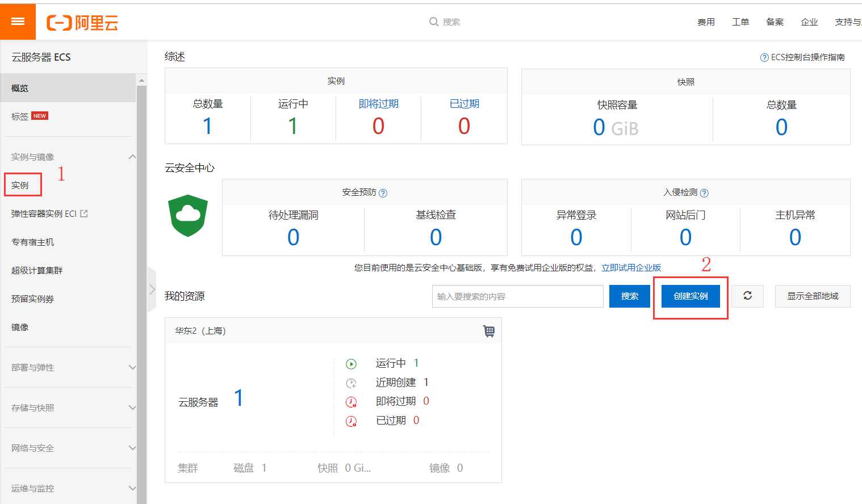Click help icon next to 安全预防
Screen dimensions: 862x504
383,193
